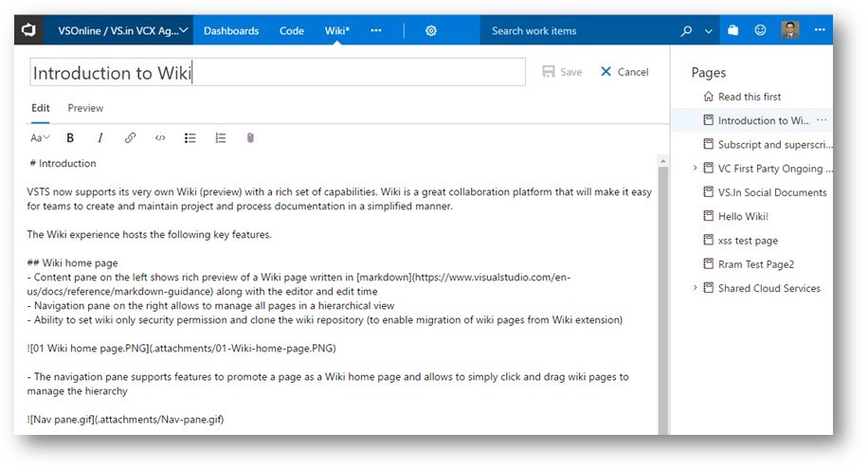
Task: Click the Visual Studio logo icon
Action: pyautogui.click(x=28, y=30)
